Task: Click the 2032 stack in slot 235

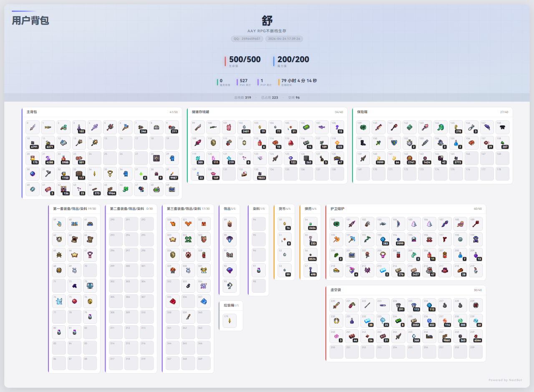Action: tap(413, 321)
